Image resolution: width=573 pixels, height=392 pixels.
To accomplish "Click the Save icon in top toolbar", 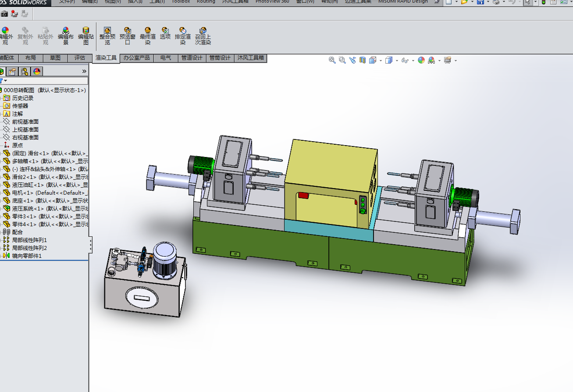I will (480, 2).
